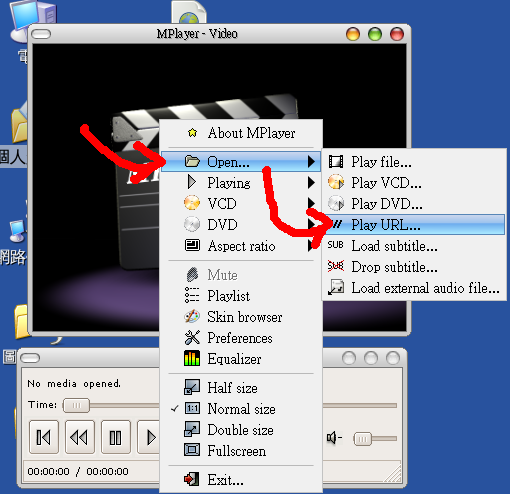Click the star icon beside About MPlayer
This screenshot has width=510, height=494.
[x=192, y=133]
